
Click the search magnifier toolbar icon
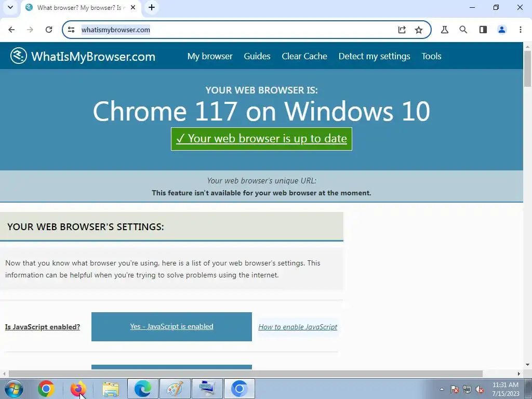coord(463,30)
